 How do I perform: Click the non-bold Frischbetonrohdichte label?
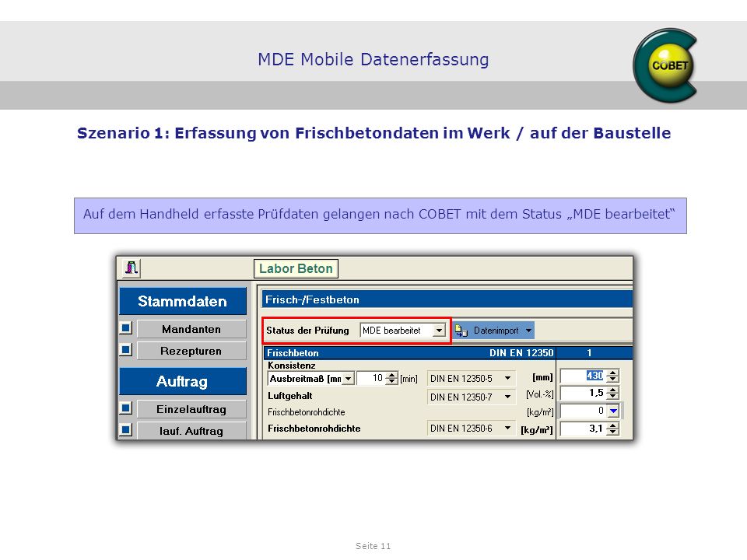pyautogui.click(x=307, y=412)
